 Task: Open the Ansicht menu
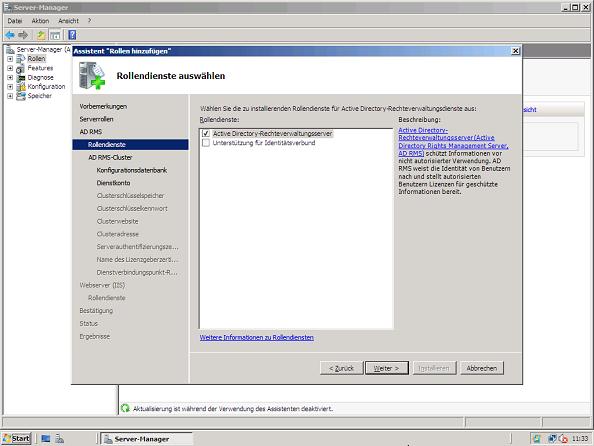[69, 21]
